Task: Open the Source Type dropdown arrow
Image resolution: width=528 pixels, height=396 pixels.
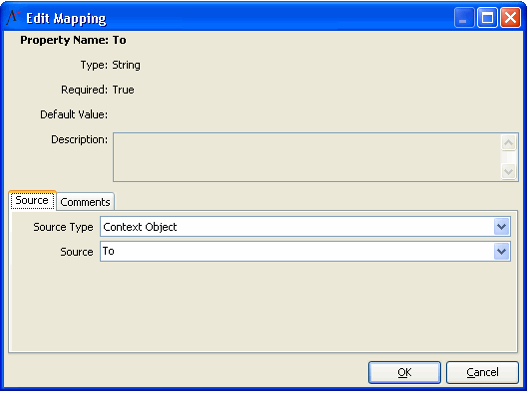Action: (x=501, y=227)
